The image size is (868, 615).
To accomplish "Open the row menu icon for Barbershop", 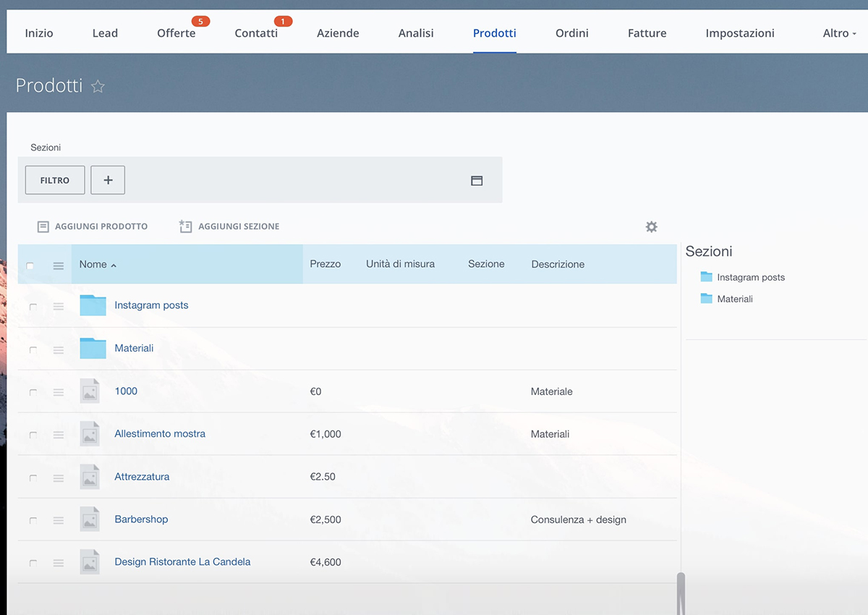I will pos(59,520).
